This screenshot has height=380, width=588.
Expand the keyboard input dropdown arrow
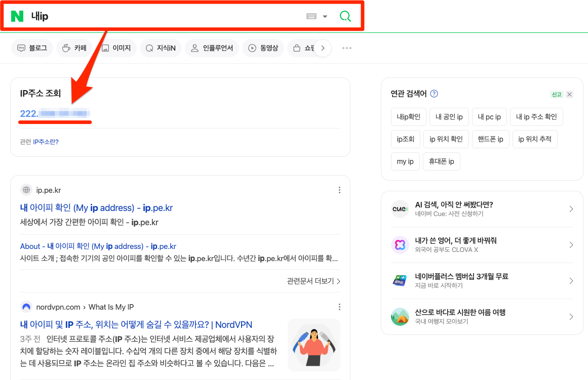coord(325,17)
